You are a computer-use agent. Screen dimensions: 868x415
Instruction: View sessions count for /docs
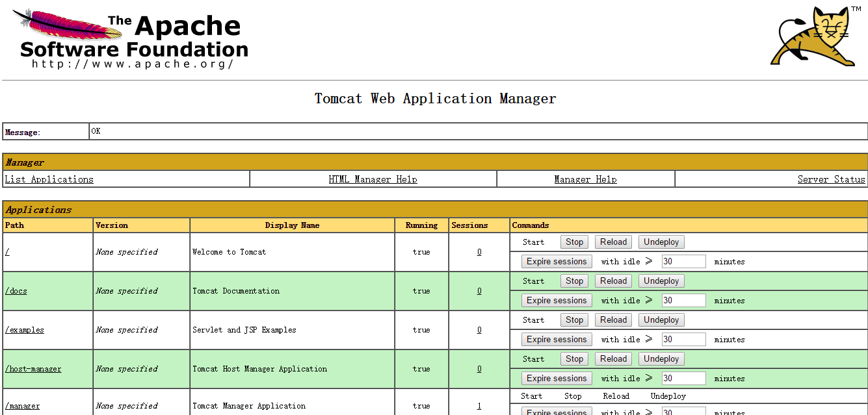coord(479,291)
